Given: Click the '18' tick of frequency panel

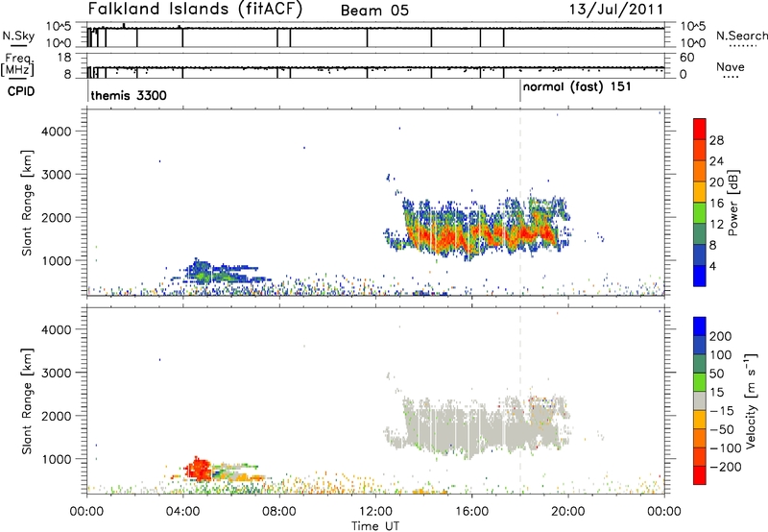Looking at the screenshot, I should coord(64,58).
